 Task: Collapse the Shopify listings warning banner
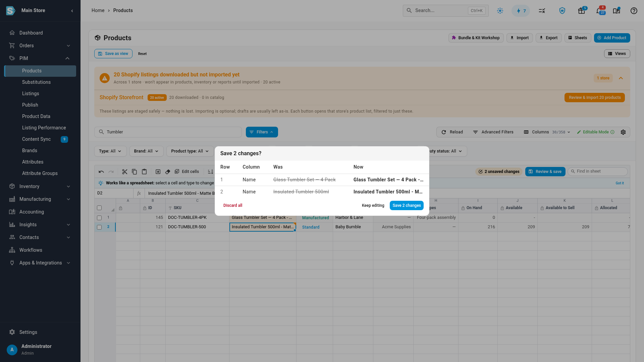[621, 78]
